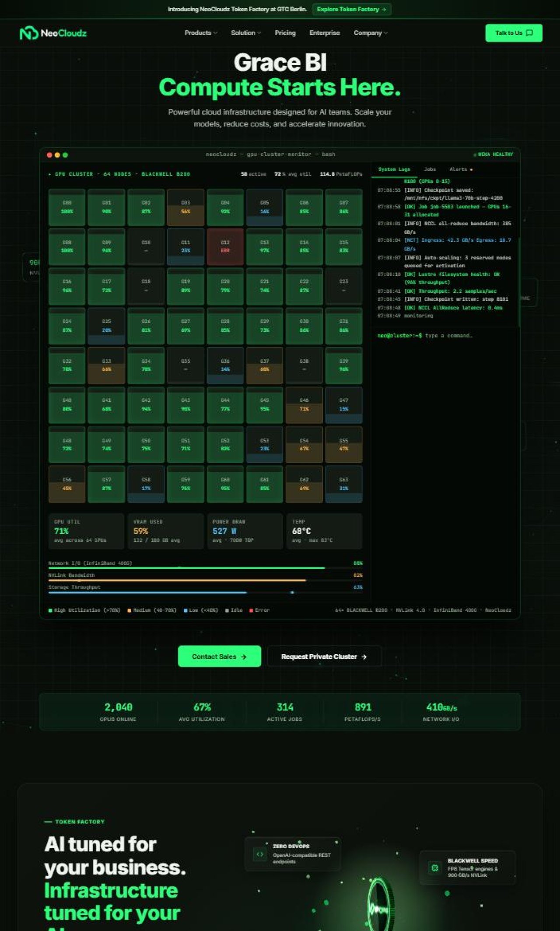Viewport: 560px width, 931px height.
Task: Switch to the Alerts tab
Action: pos(461,169)
